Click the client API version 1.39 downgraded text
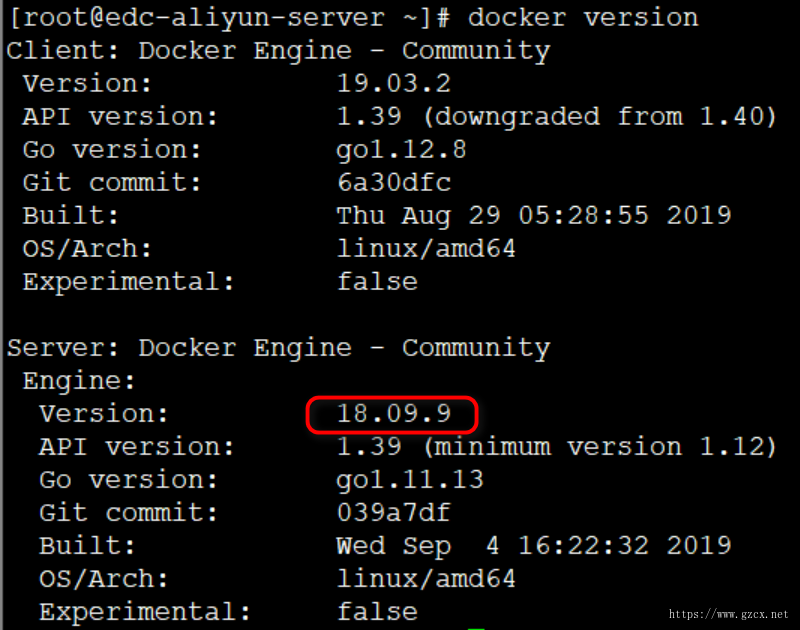The width and height of the screenshot is (800, 630). [x=556, y=117]
